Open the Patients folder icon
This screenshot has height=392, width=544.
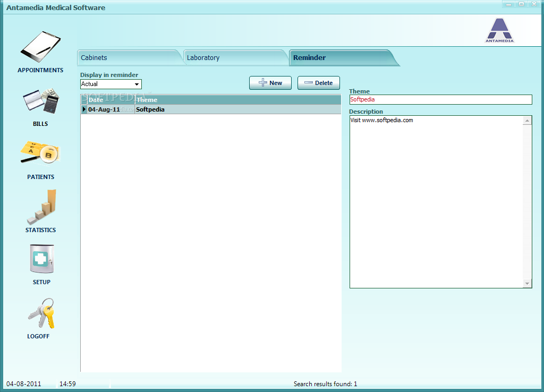click(40, 152)
